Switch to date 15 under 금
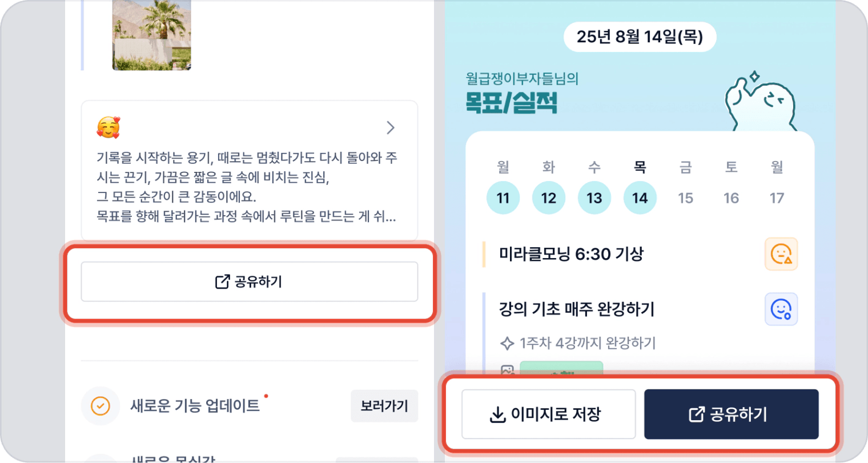Screen dimensions: 868x463 point(686,198)
